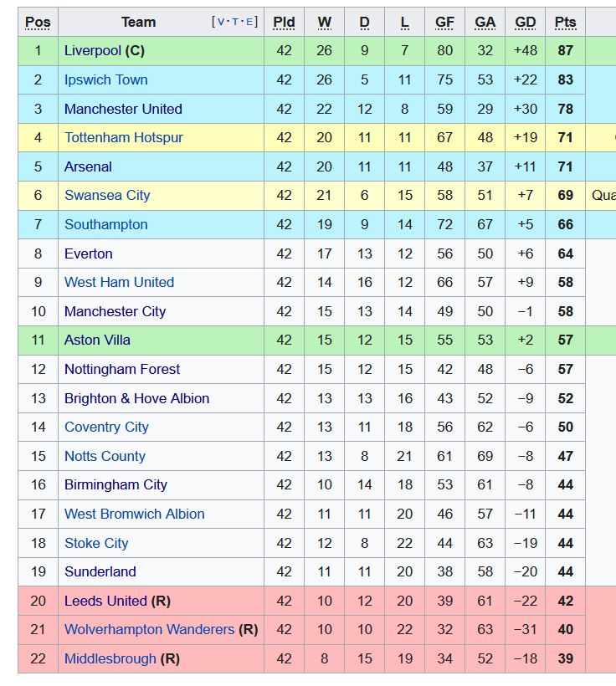Open the Aston Villa link
The width and height of the screenshot is (616, 686).
click(97, 340)
